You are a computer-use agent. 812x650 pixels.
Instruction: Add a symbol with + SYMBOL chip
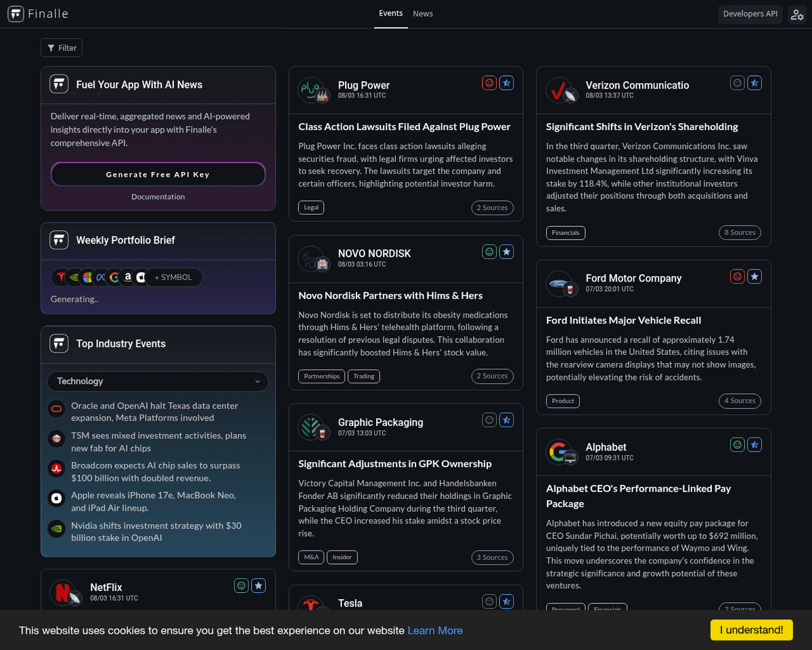[173, 277]
